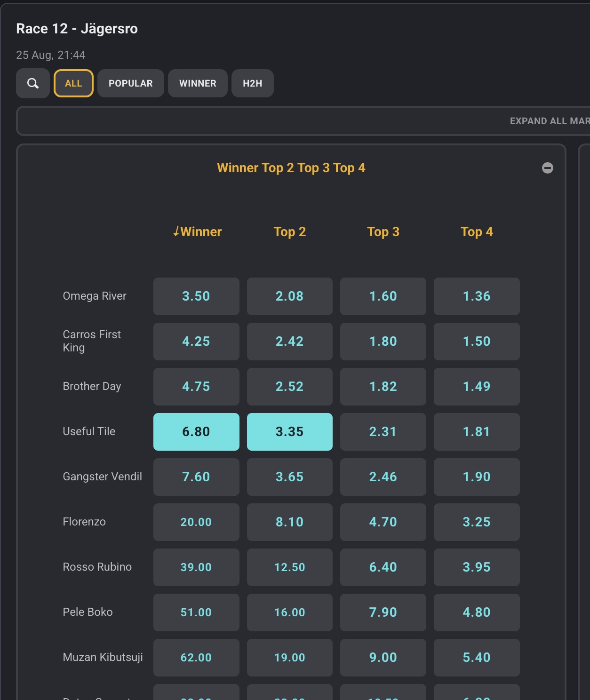
Task: Click the Race 12 - Jägersro title
Action: pos(77,29)
